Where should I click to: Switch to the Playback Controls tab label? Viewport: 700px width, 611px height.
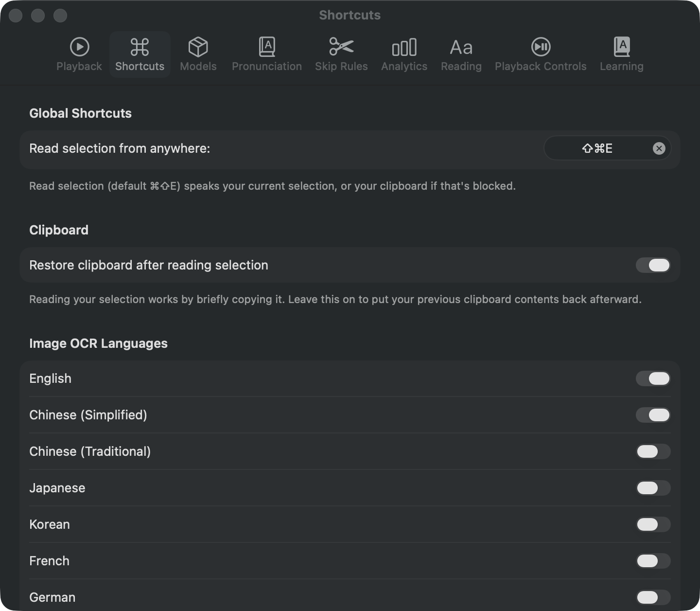point(541,66)
